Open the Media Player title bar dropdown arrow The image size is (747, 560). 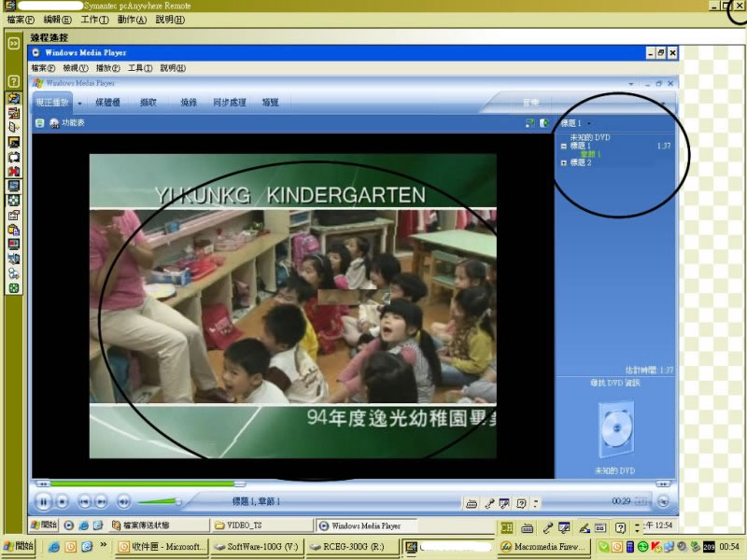631,84
